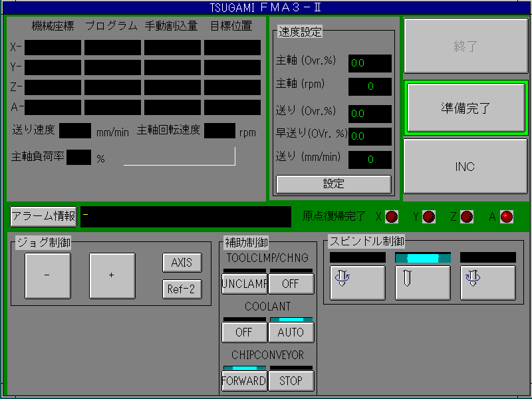Viewport: 532px width, 399px height.
Task: Click the 補助制御 group label
Action: [x=246, y=242]
